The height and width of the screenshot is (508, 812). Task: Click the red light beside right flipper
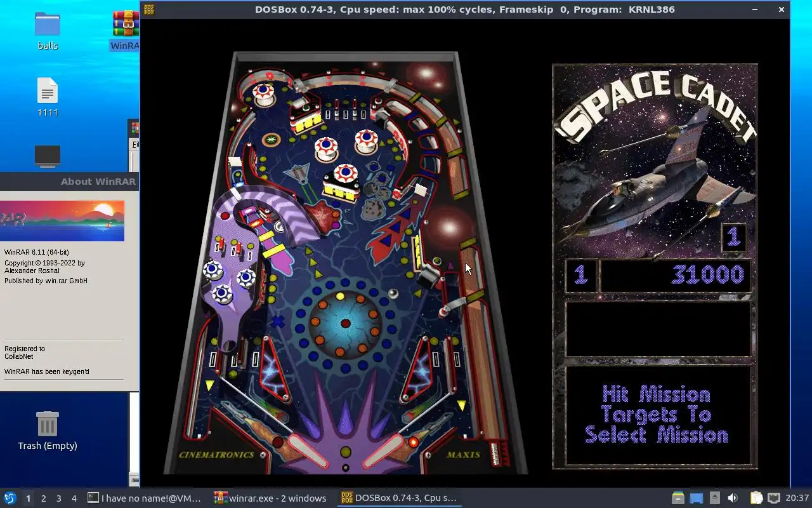(413, 442)
